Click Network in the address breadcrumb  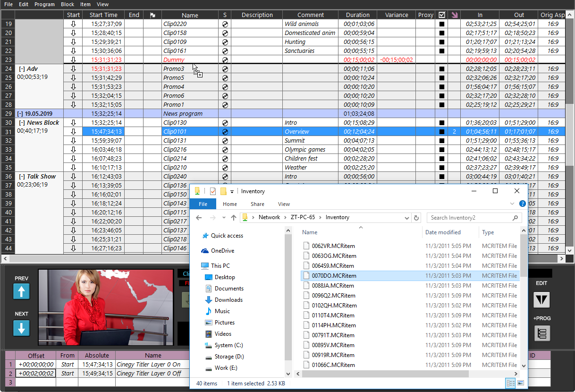pos(269,218)
